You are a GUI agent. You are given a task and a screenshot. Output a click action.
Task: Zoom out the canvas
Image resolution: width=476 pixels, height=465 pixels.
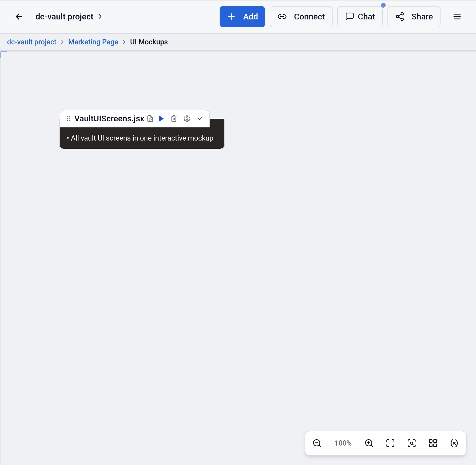(x=317, y=443)
